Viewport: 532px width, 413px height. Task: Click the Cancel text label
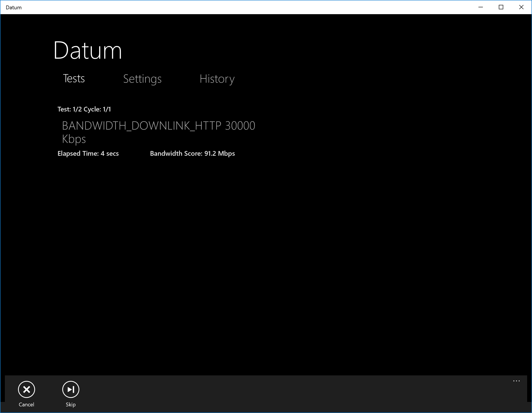click(27, 404)
